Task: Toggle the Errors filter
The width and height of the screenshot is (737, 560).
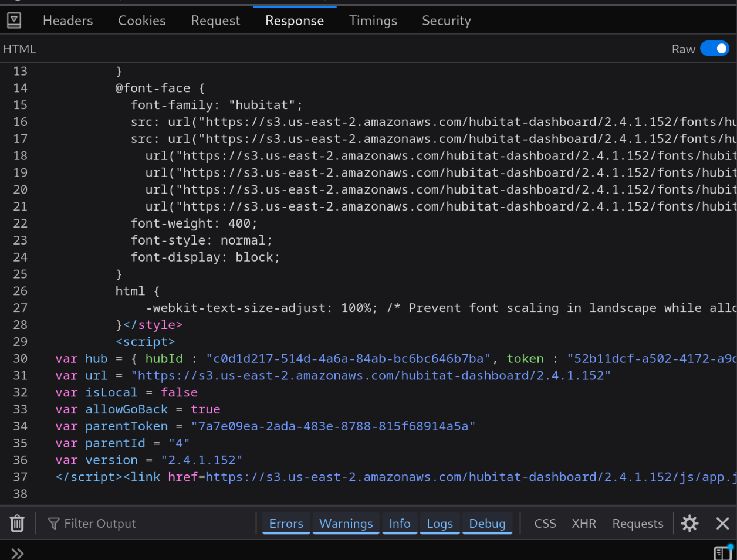Action: [x=286, y=523]
